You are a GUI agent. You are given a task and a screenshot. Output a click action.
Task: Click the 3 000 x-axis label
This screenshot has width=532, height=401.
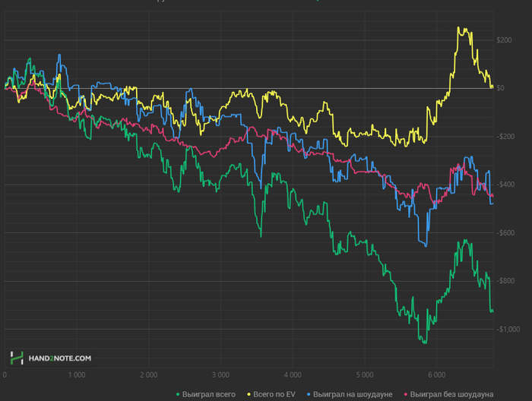[220, 375]
